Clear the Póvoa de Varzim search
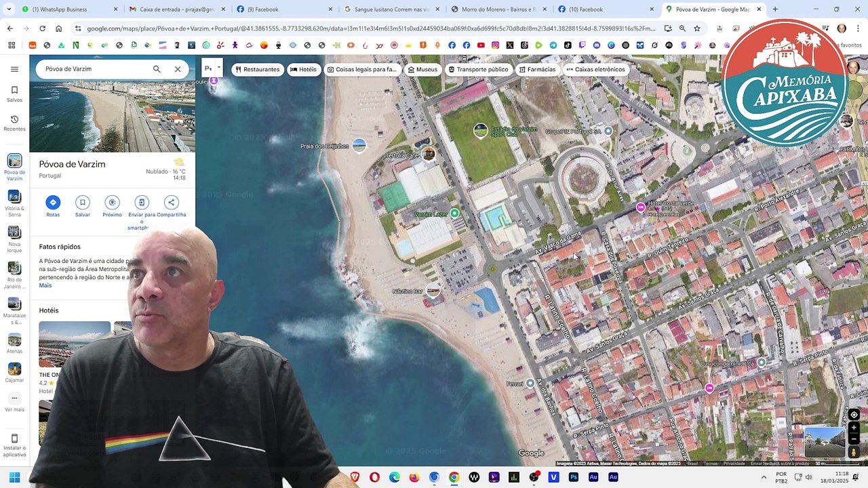Viewport: 868px width, 488px height. tap(178, 69)
